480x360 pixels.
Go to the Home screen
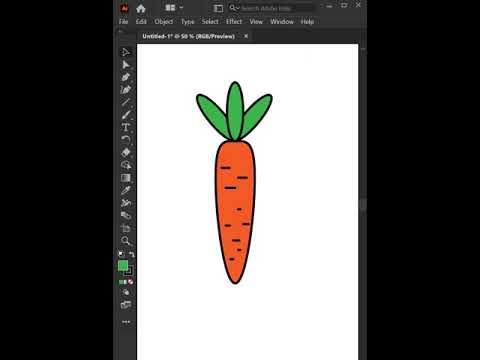coord(141,8)
